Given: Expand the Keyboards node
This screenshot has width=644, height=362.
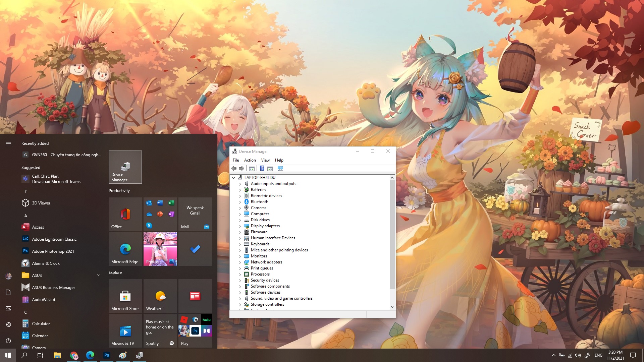Looking at the screenshot, I should 240,244.
